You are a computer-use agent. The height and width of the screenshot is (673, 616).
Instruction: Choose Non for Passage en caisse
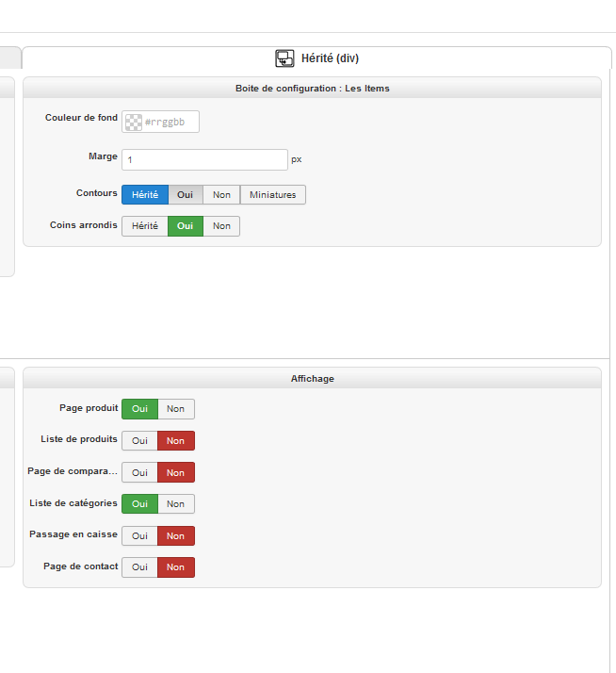point(176,536)
